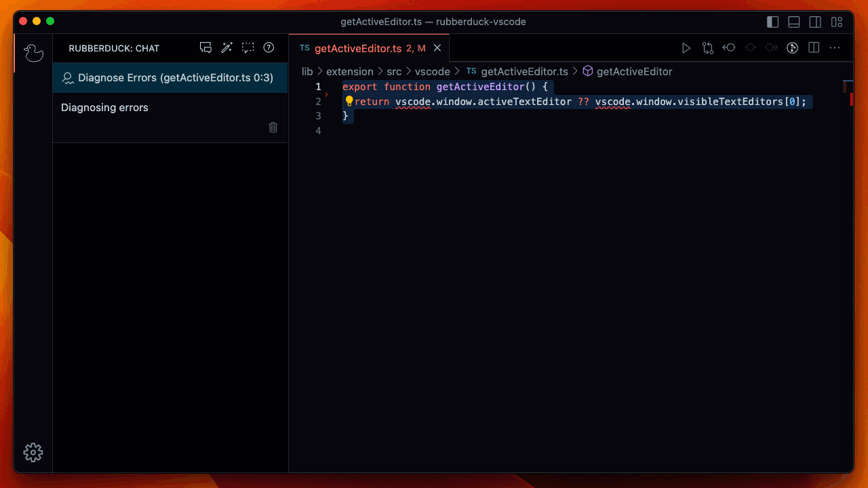Toggle the secondary side bar visibility
This screenshot has width=868, height=488.
point(815,22)
